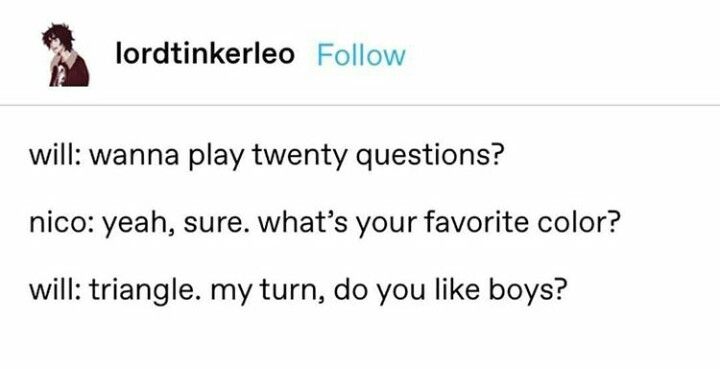Click the last "will:" speaker label
Image resolution: width=720 pixels, height=369 pixels.
coord(56,290)
